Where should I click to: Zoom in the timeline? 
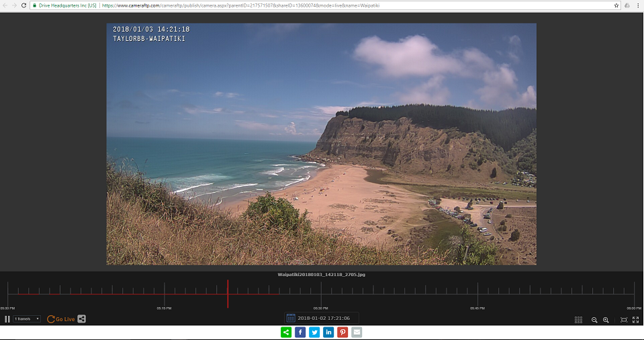pyautogui.click(x=606, y=320)
